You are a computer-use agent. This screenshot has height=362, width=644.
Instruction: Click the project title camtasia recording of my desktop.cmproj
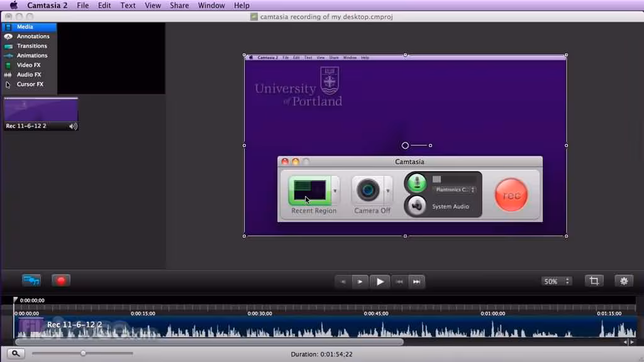coord(326,17)
